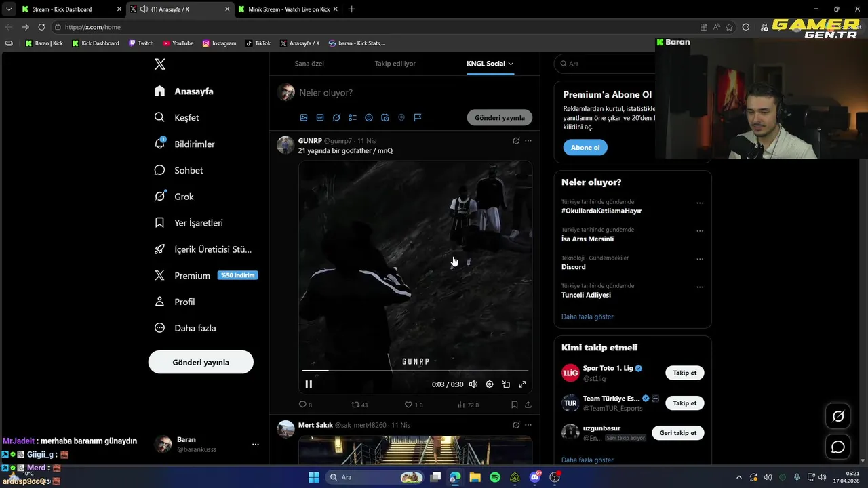
Task: View GUNRP post analytics
Action: 468,405
